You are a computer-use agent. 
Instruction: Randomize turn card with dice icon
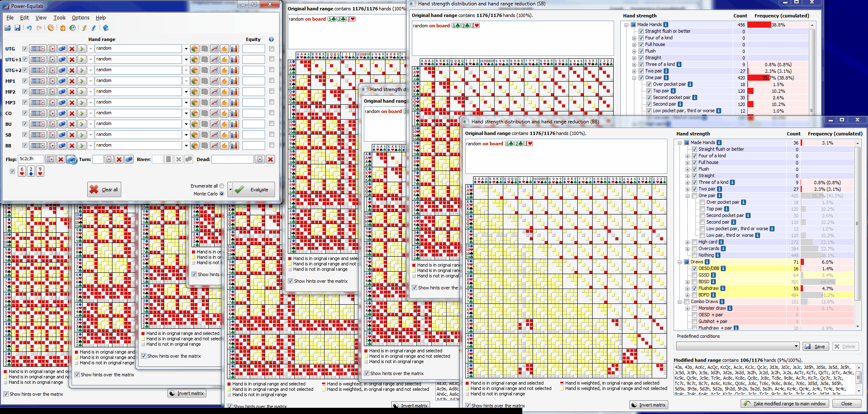click(129, 159)
